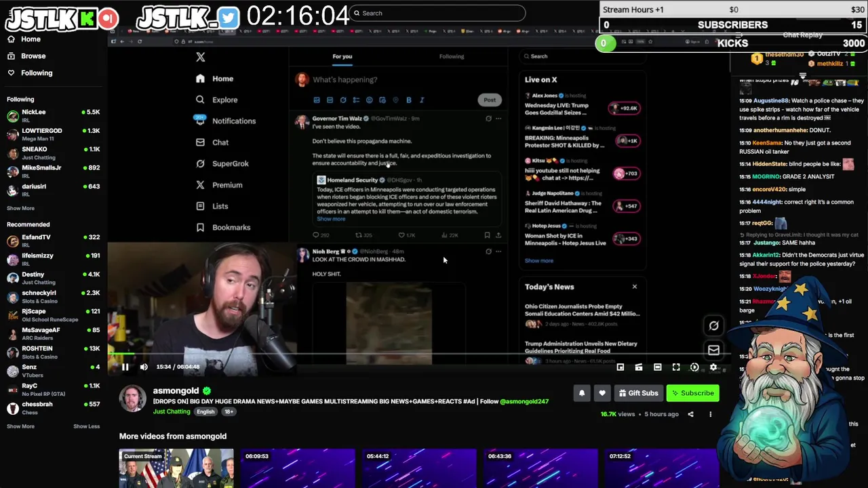Open the asmongold channel avatar
Screen dimensions: 868x488
click(133, 399)
